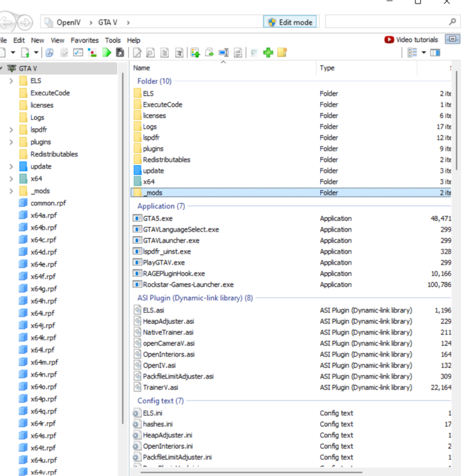This screenshot has width=461, height=476.
Task: Collapse the Application (7) group header
Action: 161,206
